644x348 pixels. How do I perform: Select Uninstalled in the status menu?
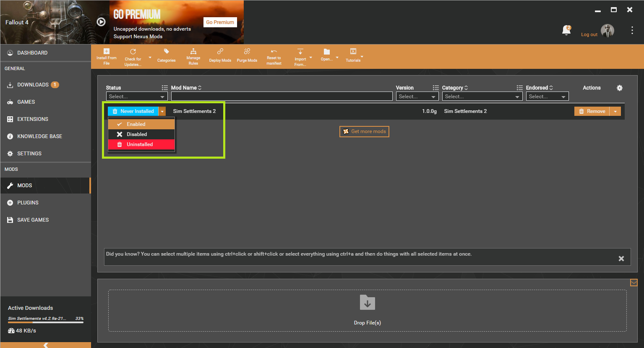click(x=141, y=144)
